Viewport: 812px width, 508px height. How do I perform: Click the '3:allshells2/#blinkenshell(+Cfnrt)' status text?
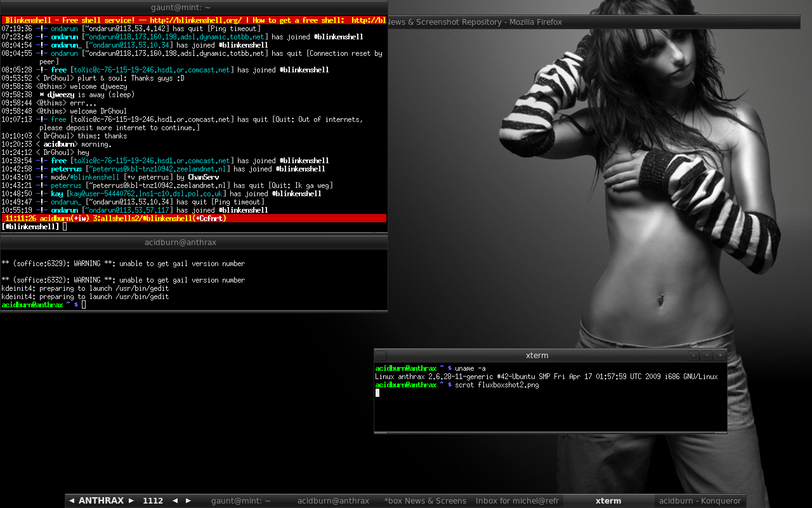point(160,218)
